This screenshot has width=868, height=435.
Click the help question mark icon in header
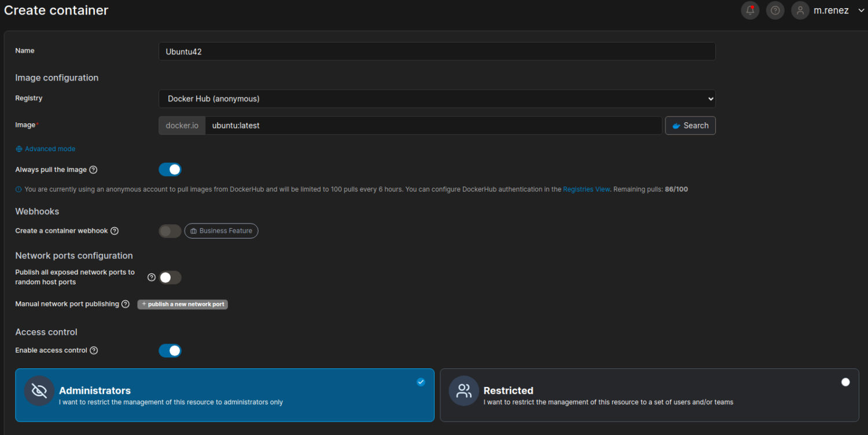point(775,10)
